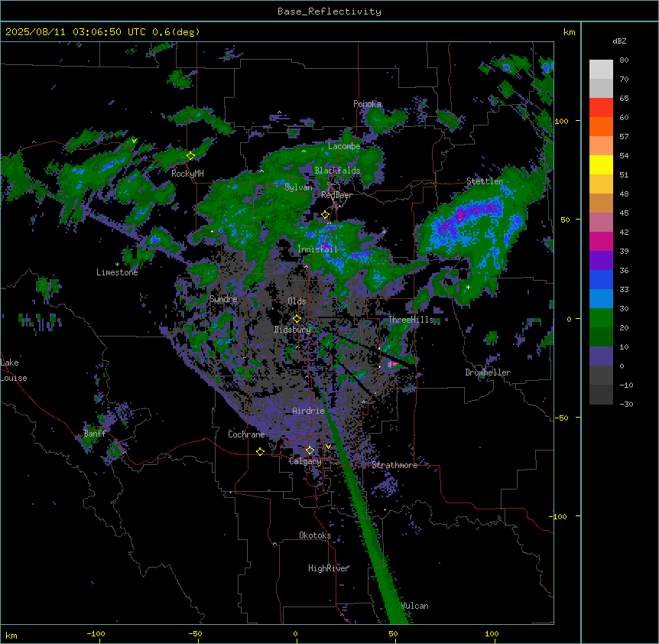Viewport: 659px width, 644px height.
Task: Click the Didsbury city label
Action: click(293, 330)
